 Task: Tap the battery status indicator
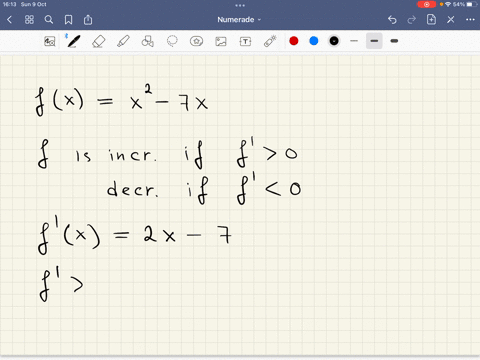click(x=471, y=4)
